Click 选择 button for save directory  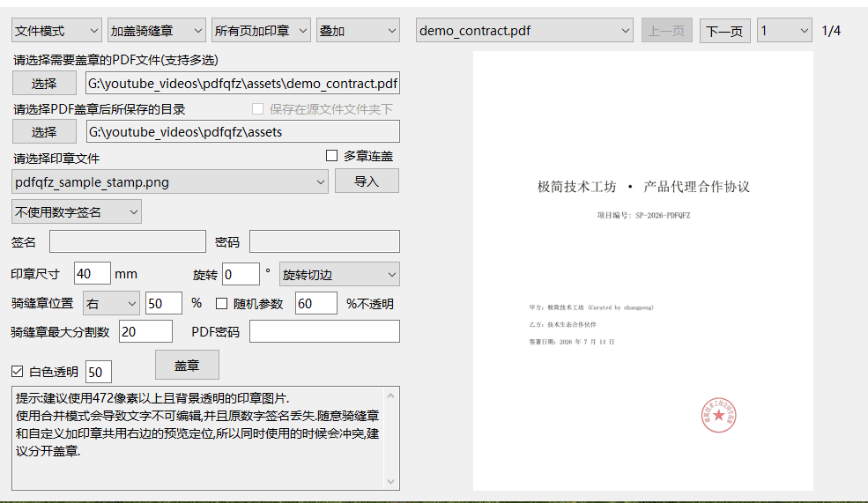click(44, 132)
